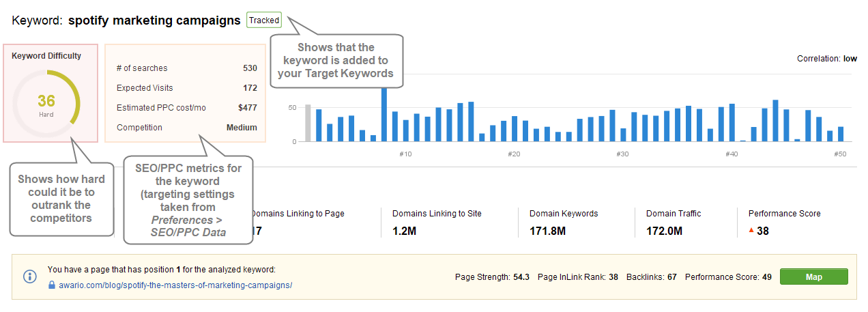Click the red Performance Score triangle indicator
This screenshot has height=312, width=868.
click(x=751, y=230)
